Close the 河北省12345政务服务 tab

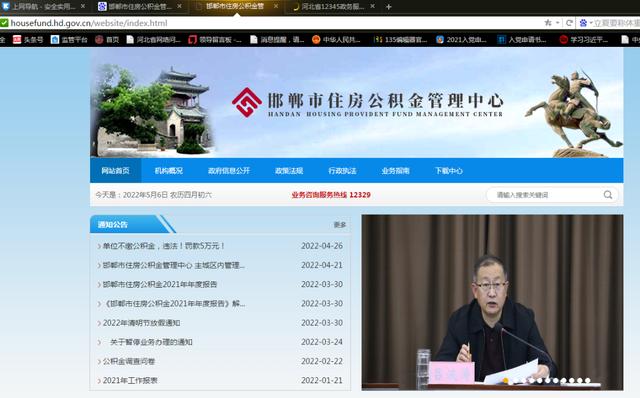coord(372,7)
